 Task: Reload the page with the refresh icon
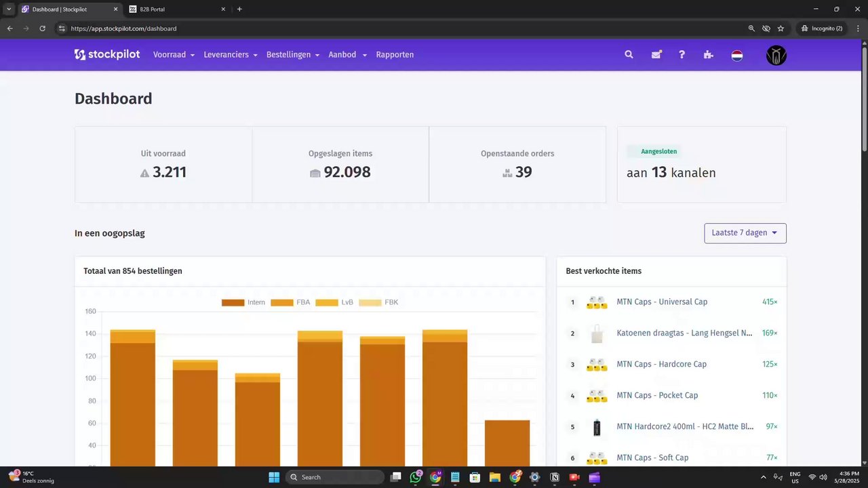tap(42, 28)
